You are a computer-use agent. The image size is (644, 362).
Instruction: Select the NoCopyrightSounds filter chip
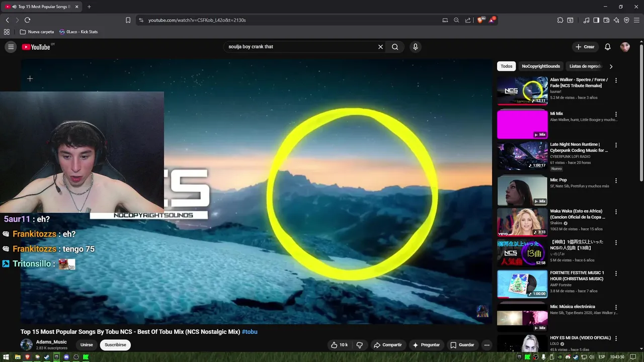541,66
